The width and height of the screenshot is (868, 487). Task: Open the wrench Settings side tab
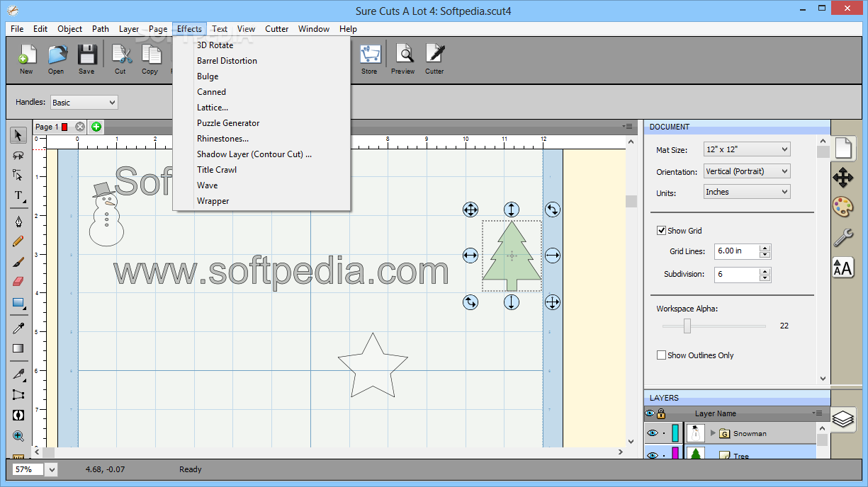842,236
